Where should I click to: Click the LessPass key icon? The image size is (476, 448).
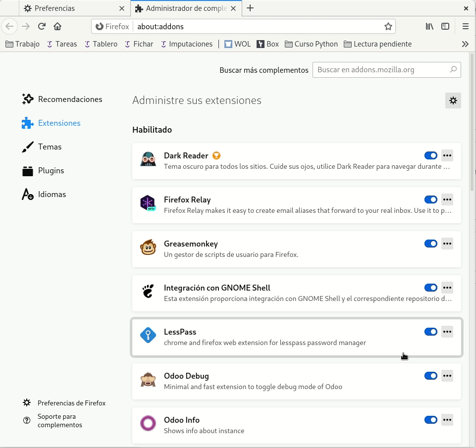(148, 335)
